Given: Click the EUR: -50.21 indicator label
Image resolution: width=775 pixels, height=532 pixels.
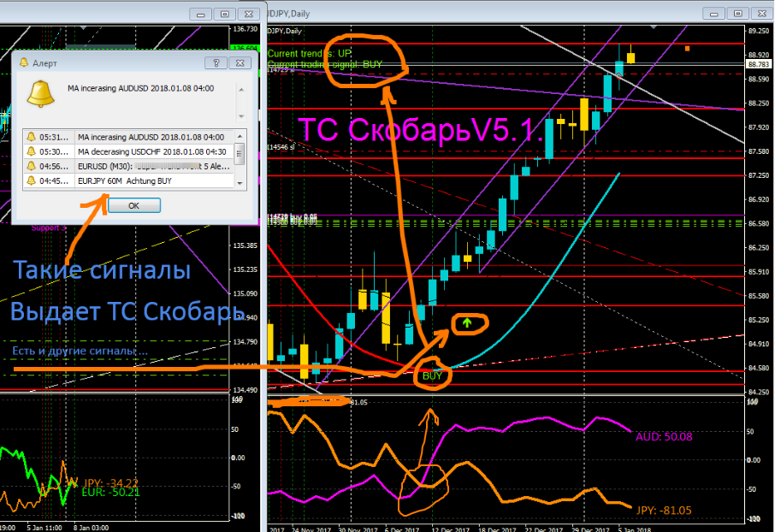Looking at the screenshot, I should (110, 493).
